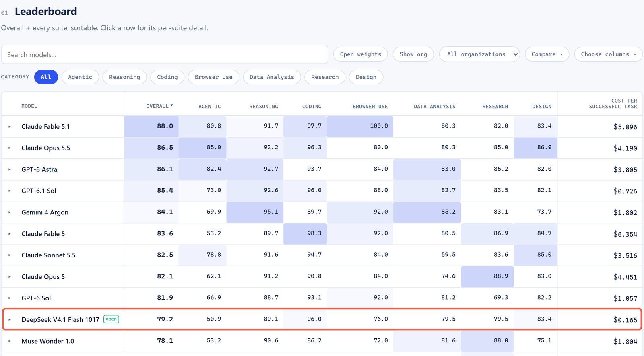Viewport: 644px width, 356px height.
Task: Click the $5.096 cost value
Action: 625,127
